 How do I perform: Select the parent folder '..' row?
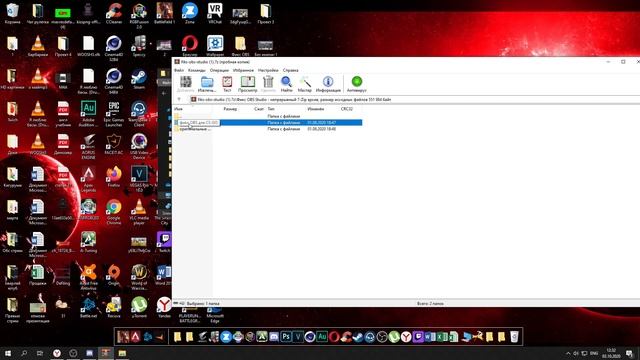[268, 116]
